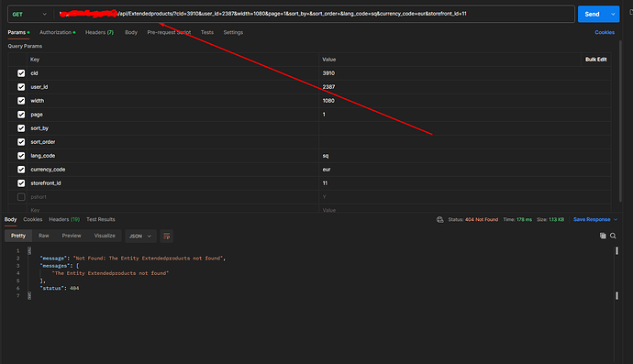
Task: Click the lang_code value sq
Action: (x=326, y=155)
